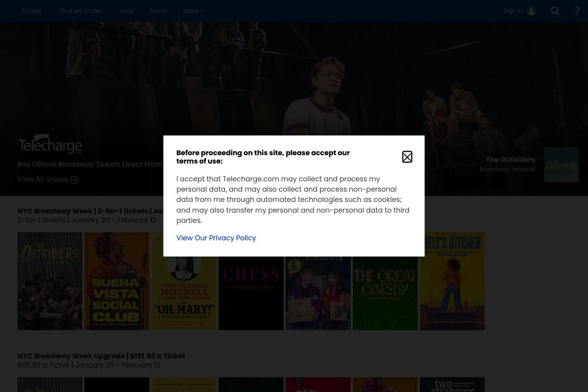Viewport: 588px width, 392px height.
Task: Select The Great Gatsby poster
Action: coord(385,293)
